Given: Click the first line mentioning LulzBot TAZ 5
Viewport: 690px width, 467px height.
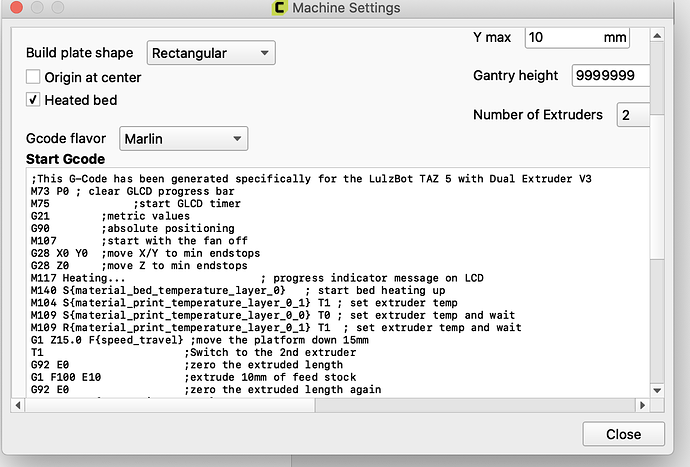Looking at the screenshot, I should coord(311,179).
